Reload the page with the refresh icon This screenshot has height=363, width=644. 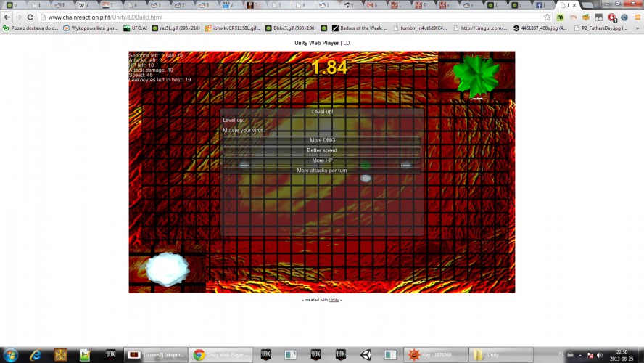[x=30, y=17]
